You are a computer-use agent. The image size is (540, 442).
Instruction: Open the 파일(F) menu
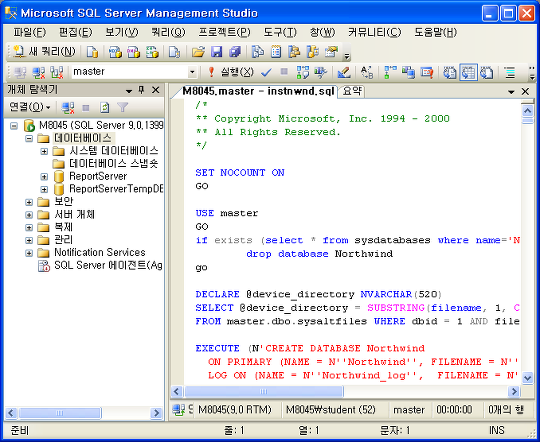pos(29,32)
